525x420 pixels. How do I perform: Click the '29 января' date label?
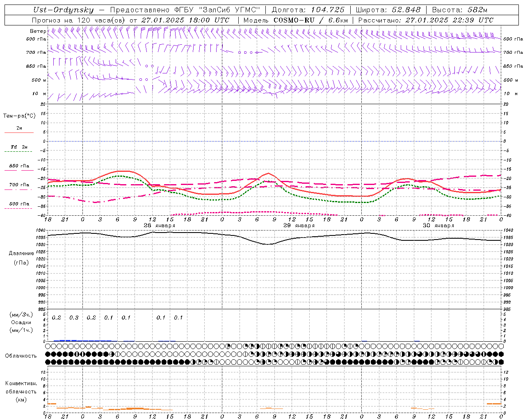(299, 226)
